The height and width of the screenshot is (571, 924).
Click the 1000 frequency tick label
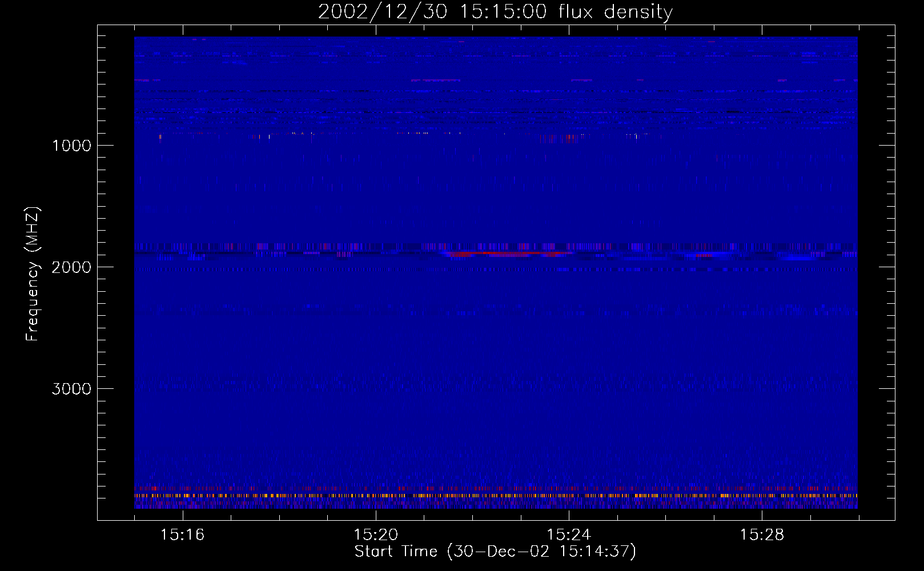(x=71, y=146)
